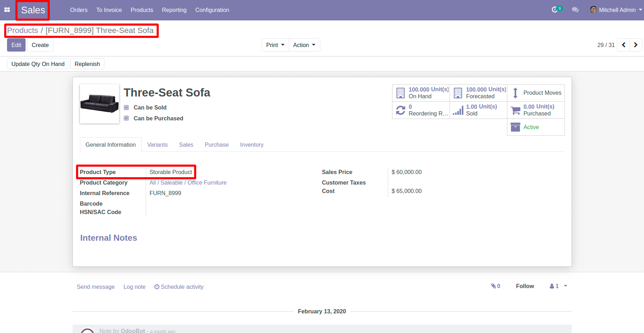Open the conversations chat icon
This screenshot has width=644, height=333.
pyautogui.click(x=575, y=10)
